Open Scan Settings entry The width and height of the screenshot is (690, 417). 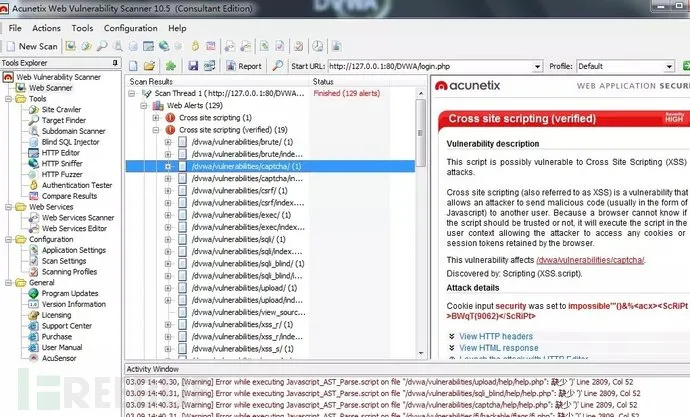point(63,261)
